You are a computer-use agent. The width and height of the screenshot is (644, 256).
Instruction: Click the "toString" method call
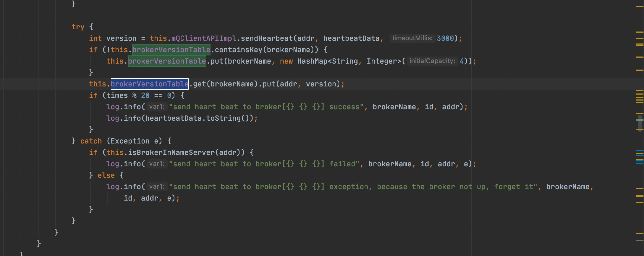tap(223, 118)
